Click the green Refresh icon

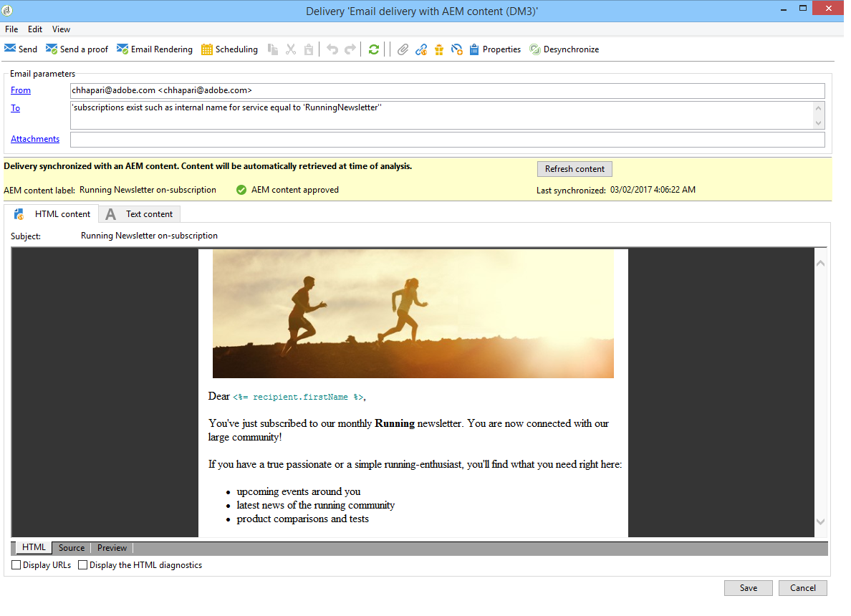click(x=373, y=49)
